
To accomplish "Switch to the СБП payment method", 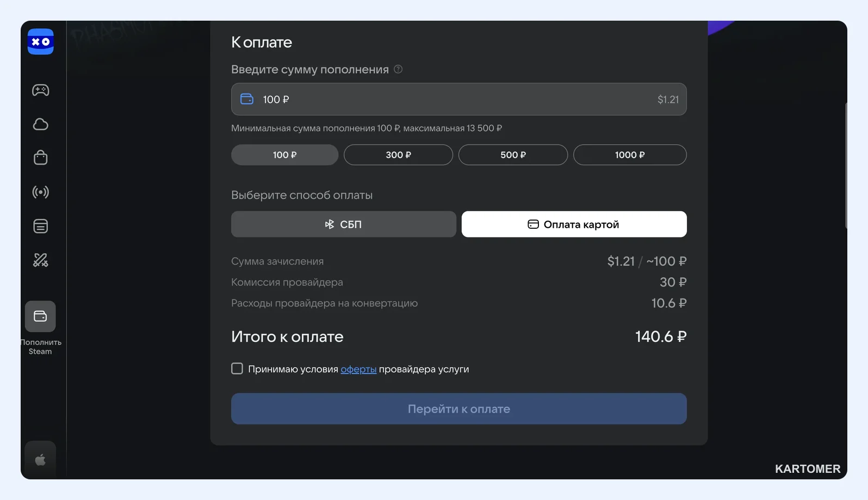I will 344,224.
